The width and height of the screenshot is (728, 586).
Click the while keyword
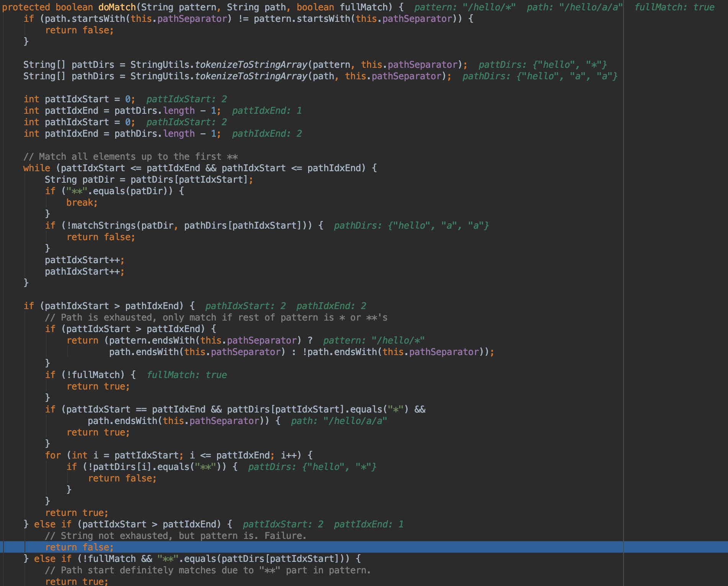pyautogui.click(x=37, y=168)
